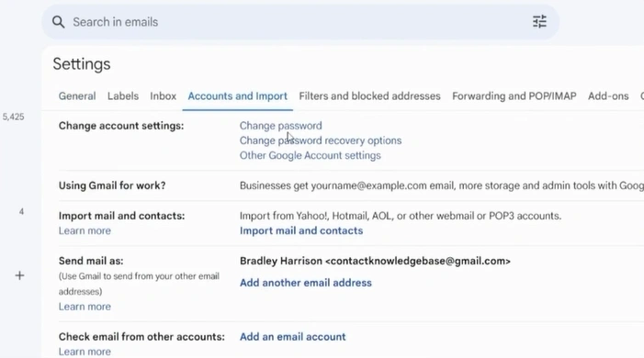Viewport: 644px width, 358px height.
Task: Open the Labels tab
Action: [123, 96]
